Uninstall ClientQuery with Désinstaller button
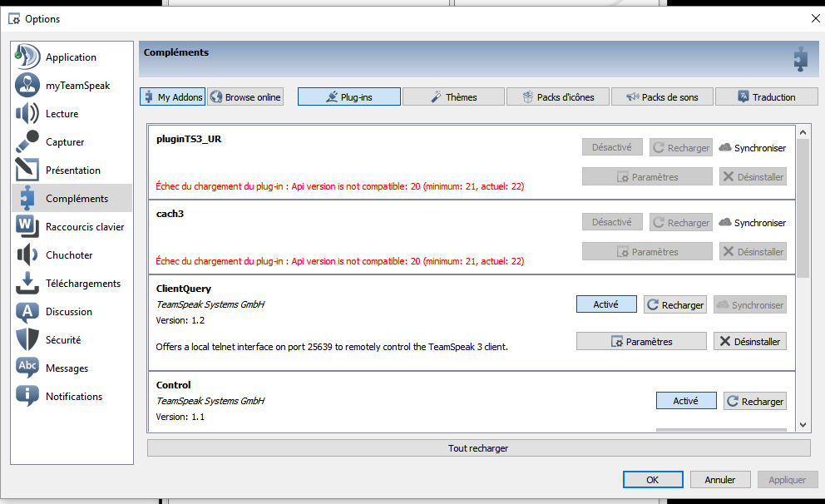This screenshot has width=825, height=504. pyautogui.click(x=750, y=342)
